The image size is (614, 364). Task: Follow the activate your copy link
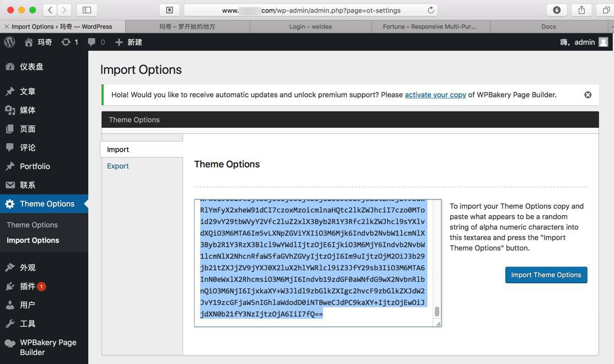tap(435, 95)
